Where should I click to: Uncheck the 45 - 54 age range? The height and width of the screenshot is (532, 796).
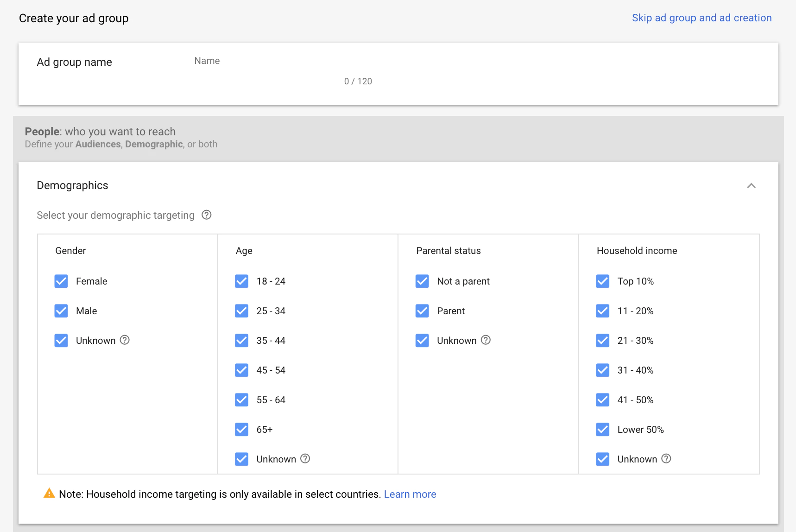(x=241, y=370)
